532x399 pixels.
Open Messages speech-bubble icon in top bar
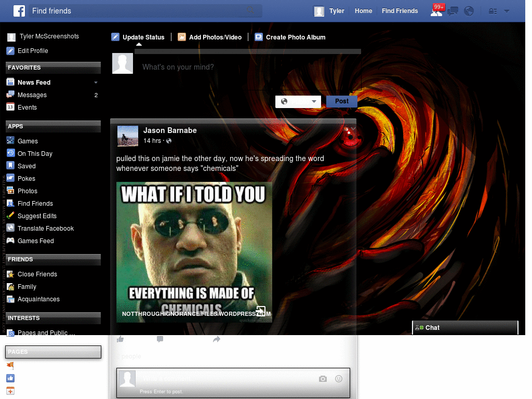[x=453, y=10]
